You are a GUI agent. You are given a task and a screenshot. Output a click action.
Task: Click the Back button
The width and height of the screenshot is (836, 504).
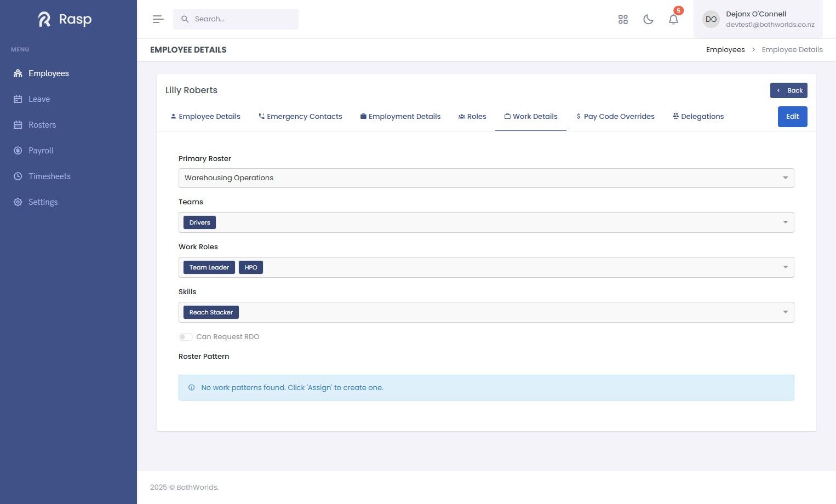point(788,90)
